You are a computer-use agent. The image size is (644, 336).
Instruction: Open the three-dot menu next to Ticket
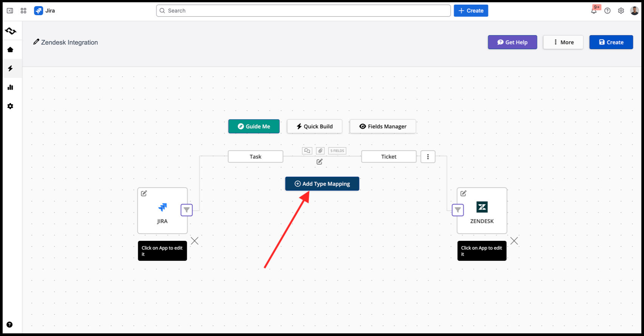point(428,157)
